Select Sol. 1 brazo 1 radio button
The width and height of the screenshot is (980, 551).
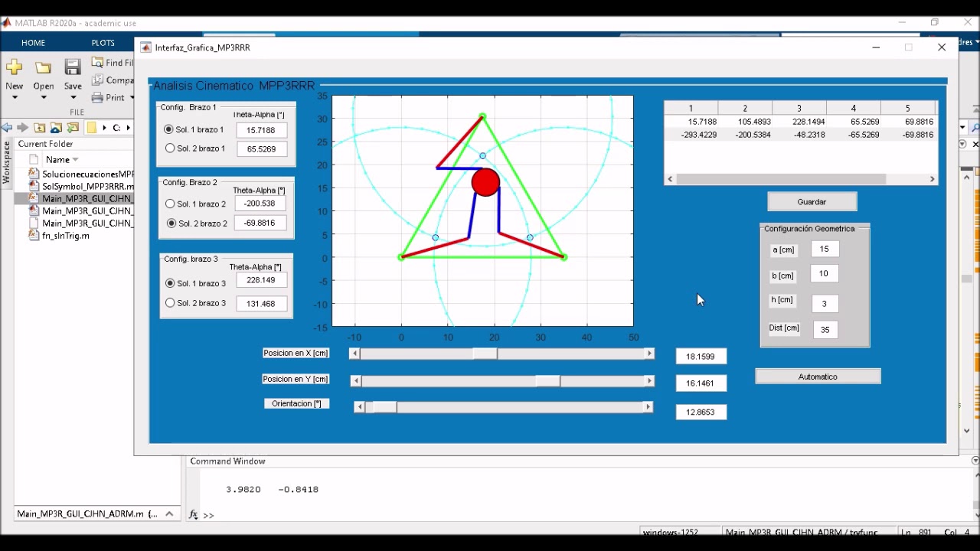[x=169, y=129]
